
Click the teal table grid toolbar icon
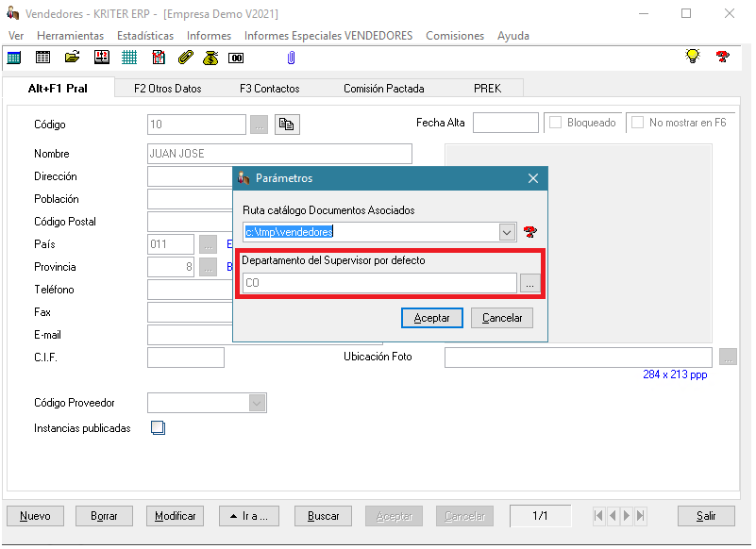(x=14, y=58)
